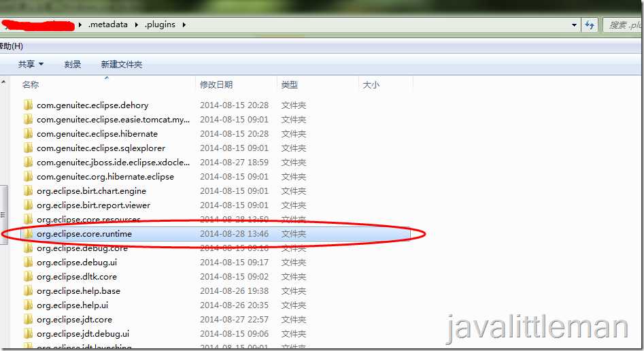Click the .metadata breadcrumb segment
Image resolution: width=644 pixels, height=351 pixels.
click(108, 24)
